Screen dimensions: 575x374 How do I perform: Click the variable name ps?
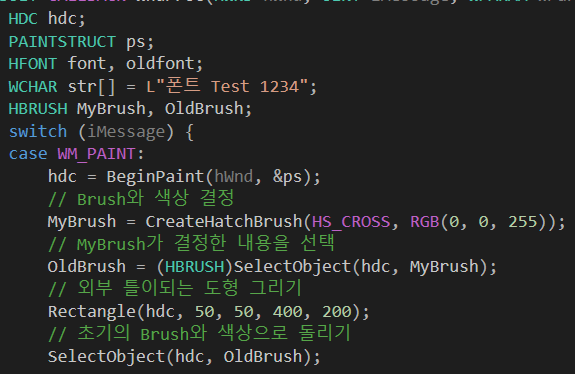136,43
